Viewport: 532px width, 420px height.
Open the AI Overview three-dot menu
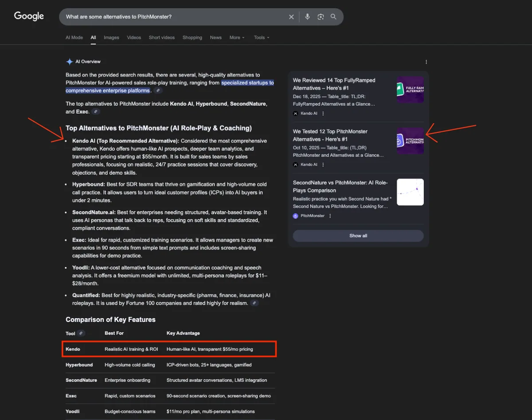point(426,62)
